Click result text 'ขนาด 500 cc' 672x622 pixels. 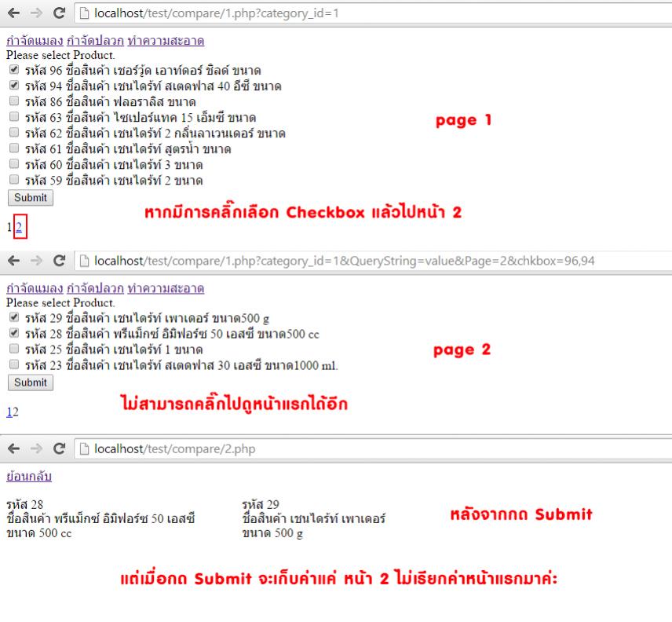[x=39, y=533]
